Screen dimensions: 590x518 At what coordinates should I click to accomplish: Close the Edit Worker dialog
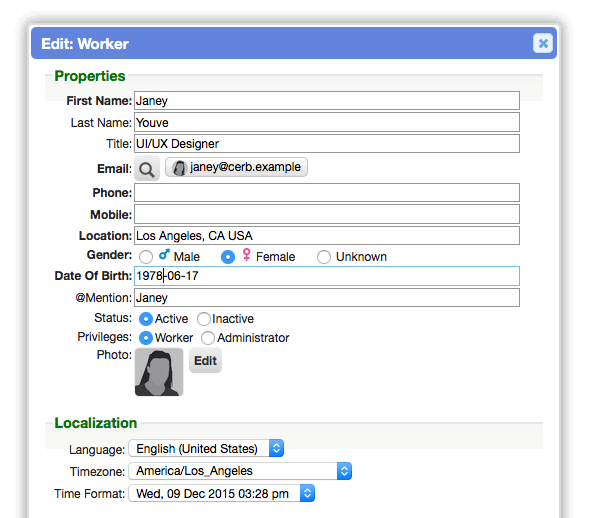(x=543, y=43)
